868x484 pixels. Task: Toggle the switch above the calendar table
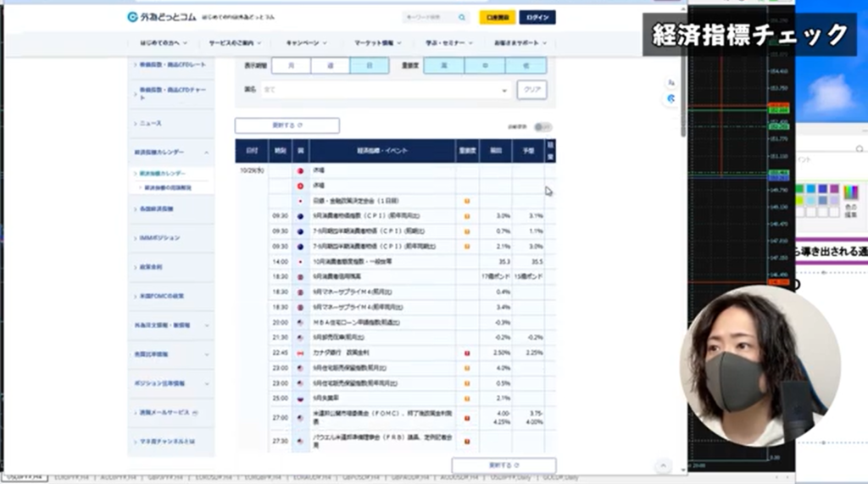542,126
